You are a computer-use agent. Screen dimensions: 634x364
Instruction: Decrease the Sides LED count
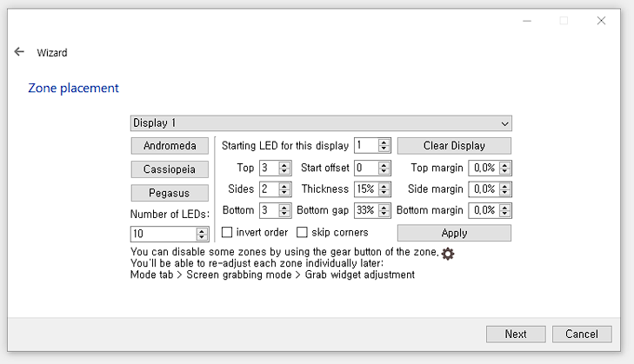click(284, 192)
